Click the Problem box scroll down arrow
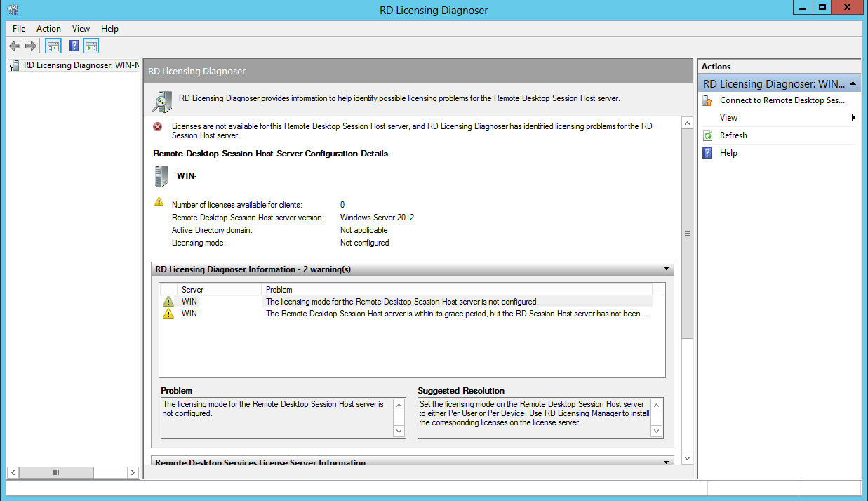868x501 pixels. 399,431
